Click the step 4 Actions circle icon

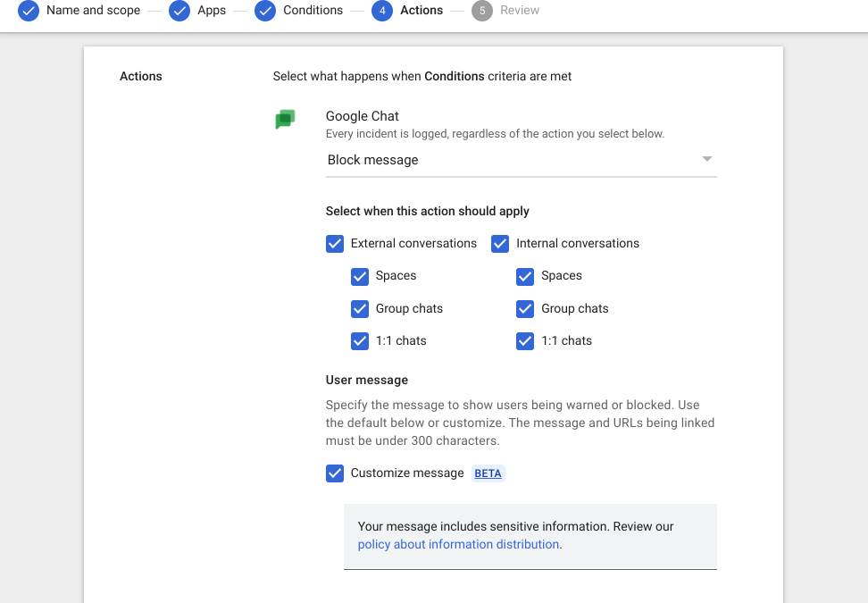[382, 11]
